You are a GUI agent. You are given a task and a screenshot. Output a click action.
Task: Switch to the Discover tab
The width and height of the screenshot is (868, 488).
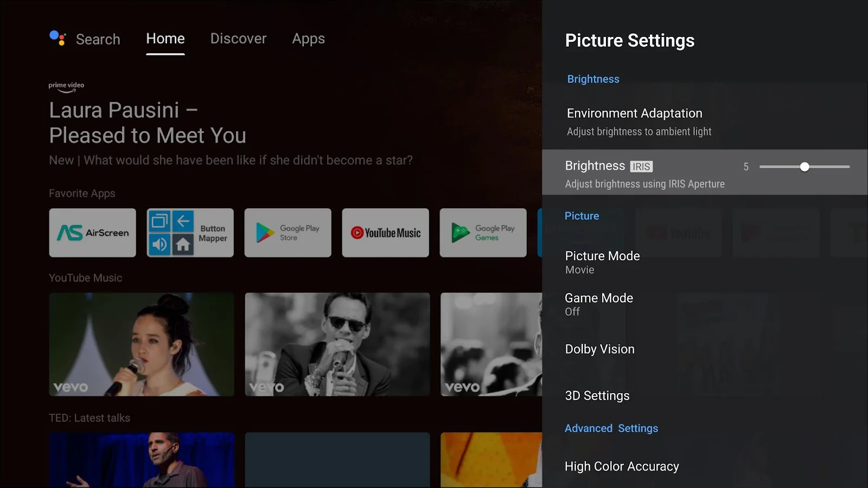[x=238, y=39]
